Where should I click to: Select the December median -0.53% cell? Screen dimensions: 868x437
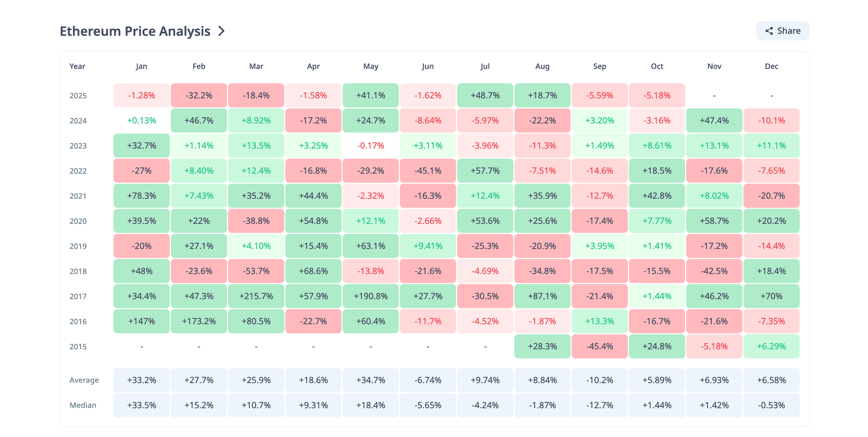pos(771,405)
